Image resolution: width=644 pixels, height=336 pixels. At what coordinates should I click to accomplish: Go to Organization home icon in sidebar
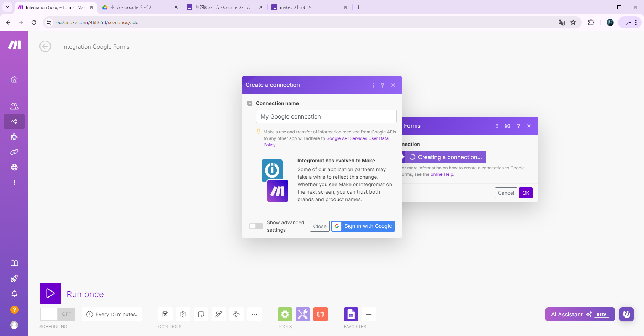14,79
